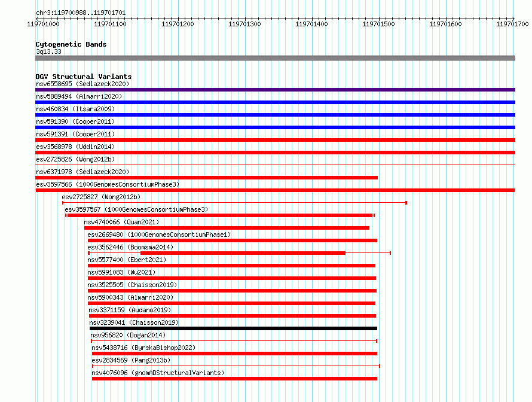This screenshot has width=532, height=402.
Task: Select nsv3239041 (Chaisson2019) label
Action: [x=134, y=322]
